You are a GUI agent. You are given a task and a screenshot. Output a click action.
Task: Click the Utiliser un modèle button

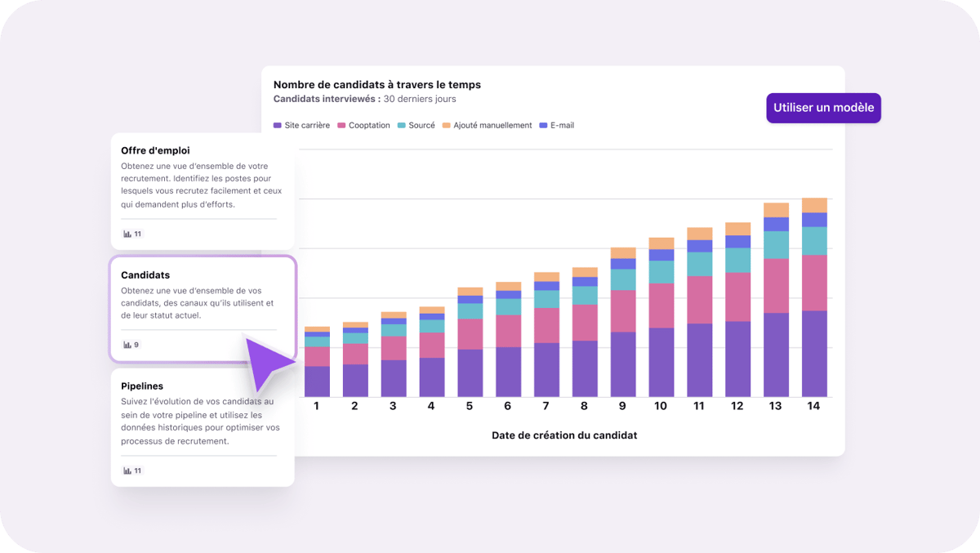coord(823,108)
